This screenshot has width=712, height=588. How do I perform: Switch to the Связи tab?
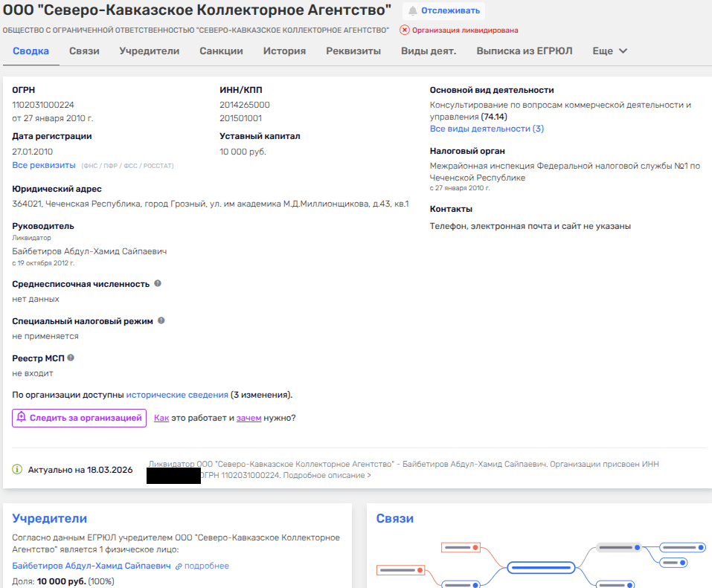pos(84,51)
